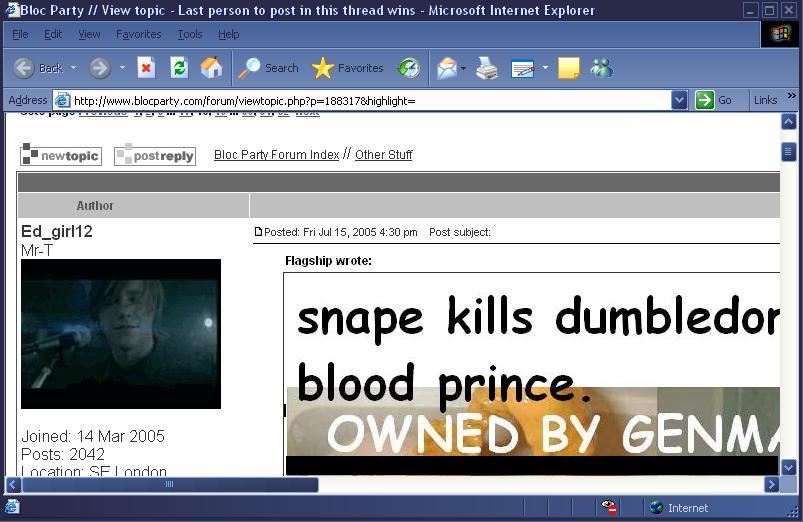The width and height of the screenshot is (803, 522).
Task: Click the postreply button
Action: coord(155,155)
